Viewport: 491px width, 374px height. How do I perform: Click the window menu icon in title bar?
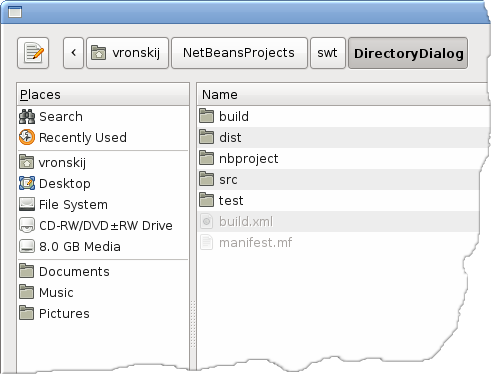[x=15, y=12]
